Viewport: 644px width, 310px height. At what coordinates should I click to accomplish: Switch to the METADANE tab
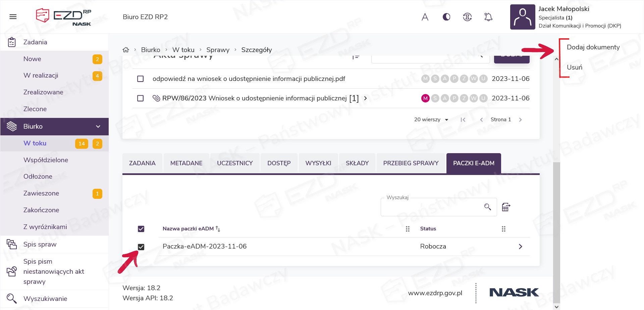186,163
